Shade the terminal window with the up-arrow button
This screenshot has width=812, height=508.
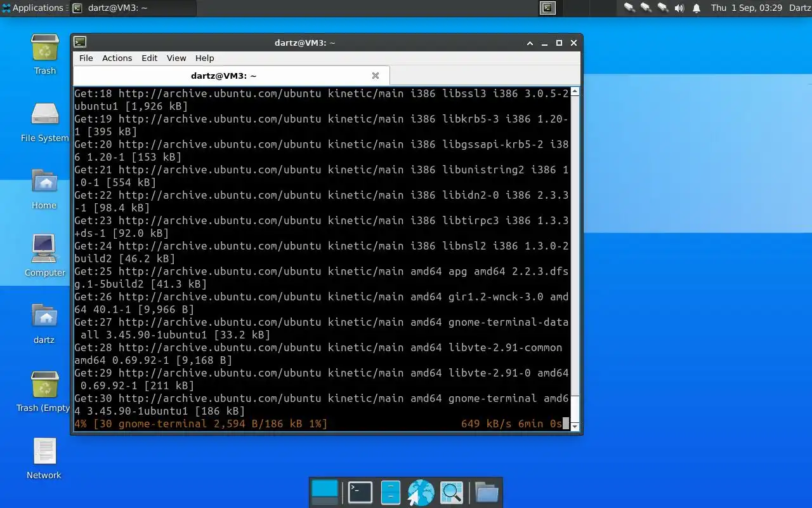point(530,43)
